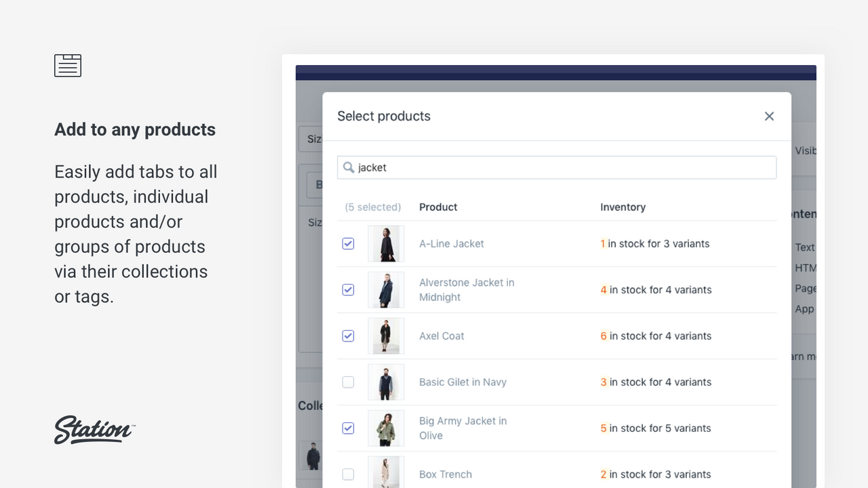
Task: Click the (5 selected) label
Action: (373, 207)
